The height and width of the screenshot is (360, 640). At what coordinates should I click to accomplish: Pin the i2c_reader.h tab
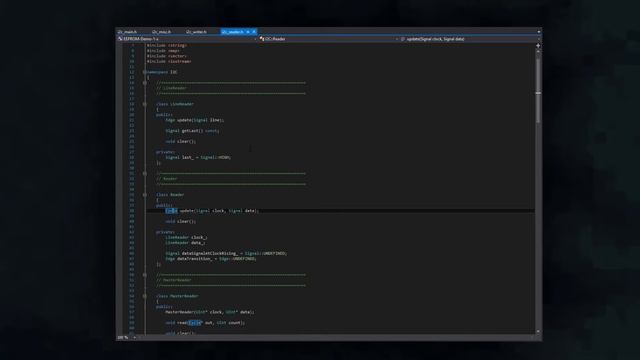(248, 32)
